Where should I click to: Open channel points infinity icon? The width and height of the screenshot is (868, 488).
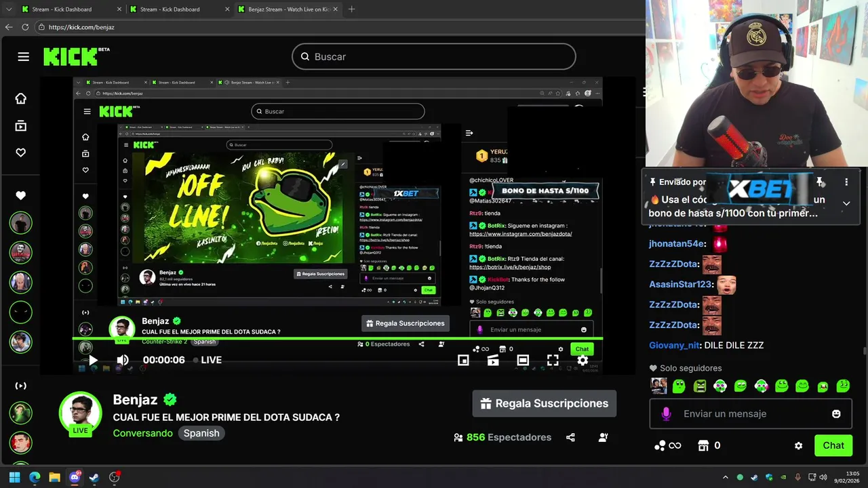click(667, 445)
